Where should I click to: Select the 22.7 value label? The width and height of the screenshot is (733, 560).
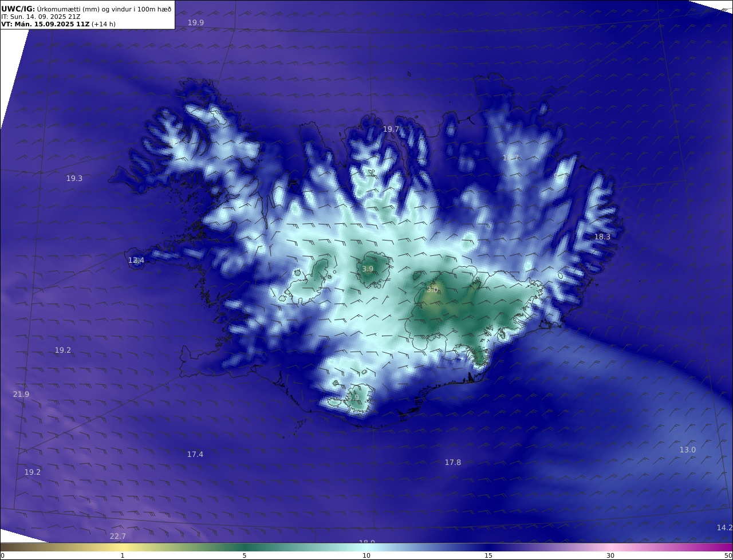pos(118,536)
